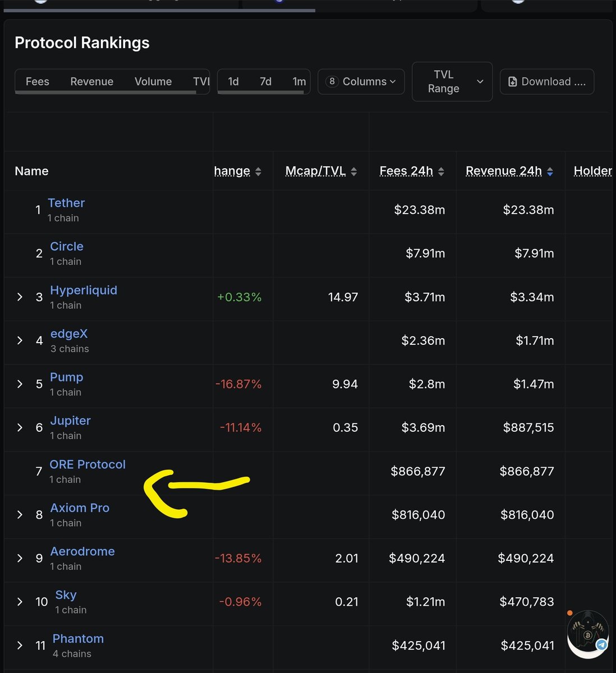Switch to the Volume tab
The width and height of the screenshot is (616, 673).
click(x=153, y=81)
